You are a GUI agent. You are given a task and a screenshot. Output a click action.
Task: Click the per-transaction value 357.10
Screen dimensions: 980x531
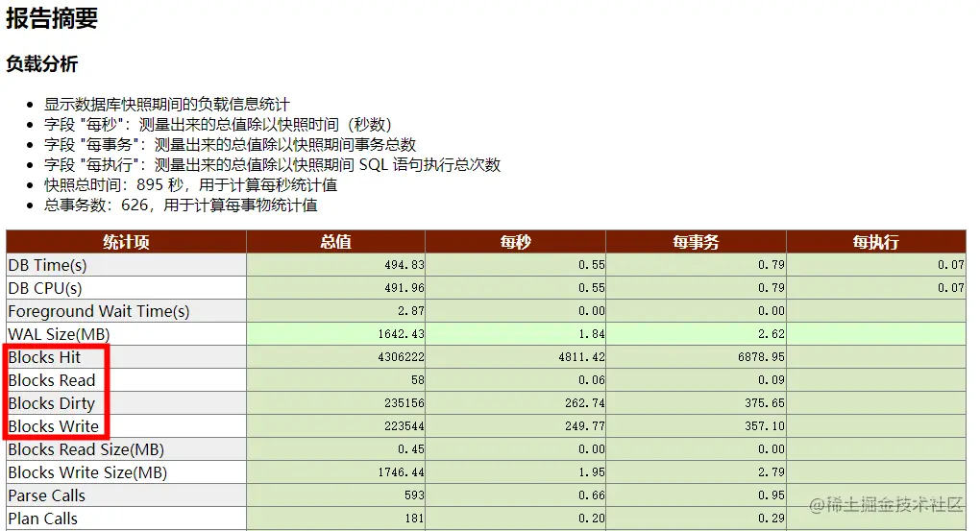[x=765, y=426]
